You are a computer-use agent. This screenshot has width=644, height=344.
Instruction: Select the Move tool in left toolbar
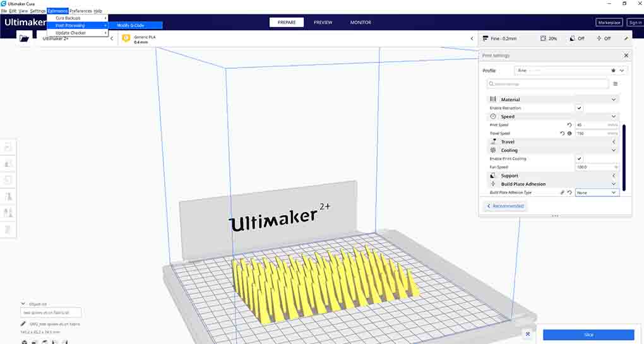tap(8, 147)
